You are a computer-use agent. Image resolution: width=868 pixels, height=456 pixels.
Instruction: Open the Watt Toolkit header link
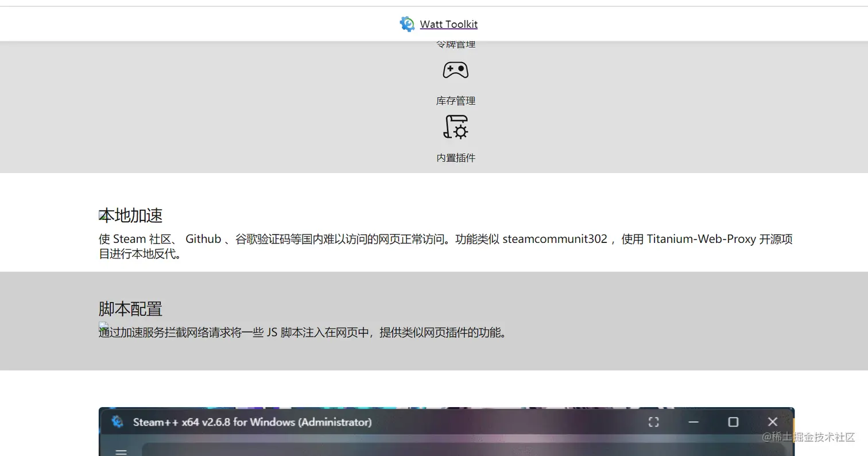pyautogui.click(x=448, y=24)
